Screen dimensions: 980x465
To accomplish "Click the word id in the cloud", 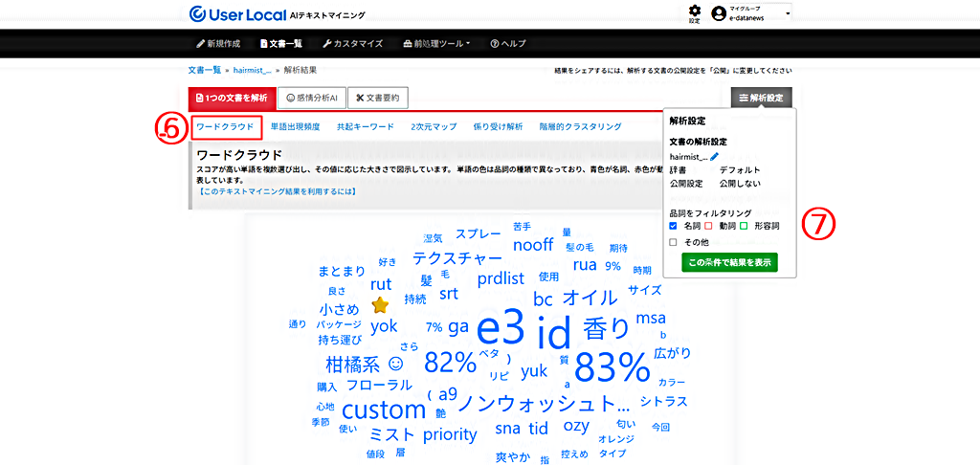I will click(554, 334).
